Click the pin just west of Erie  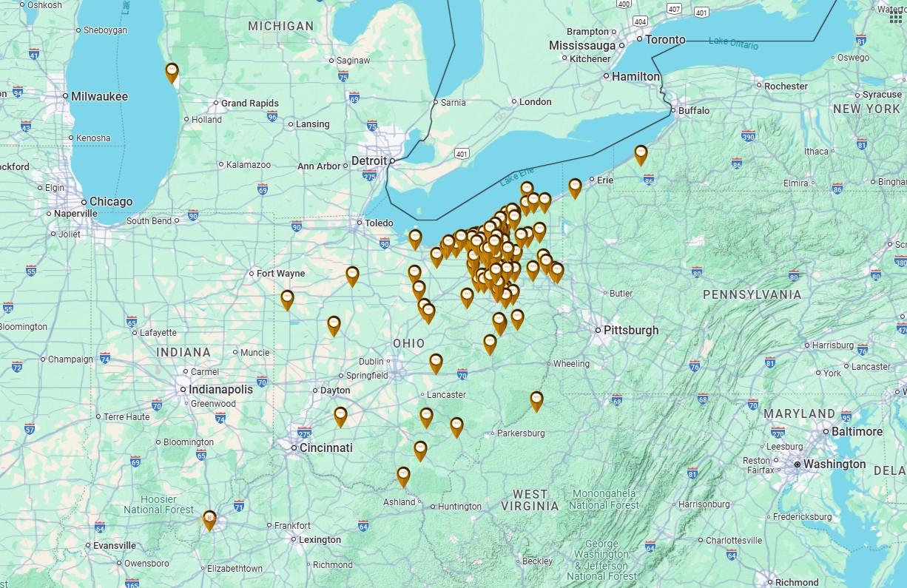(x=575, y=187)
